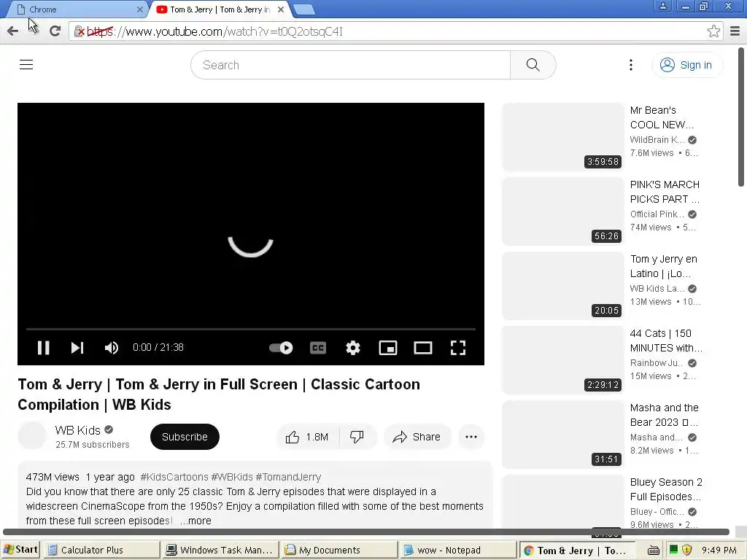Open more actions ellipsis under video
The image size is (747, 560).
[x=471, y=437]
